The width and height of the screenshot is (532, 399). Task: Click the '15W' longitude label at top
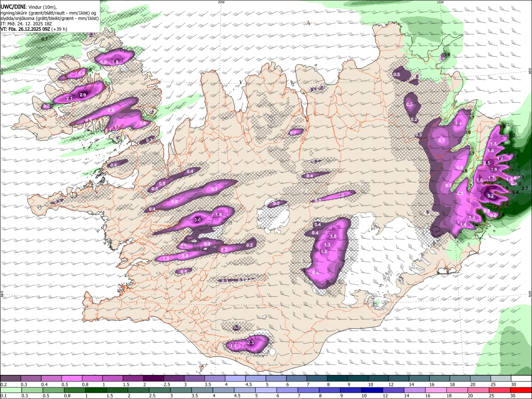[440, 2]
